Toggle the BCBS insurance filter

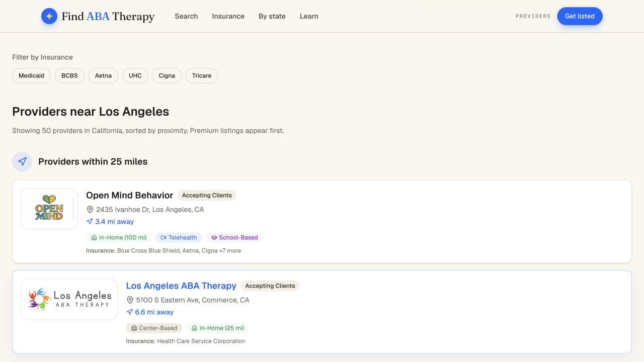click(x=69, y=75)
